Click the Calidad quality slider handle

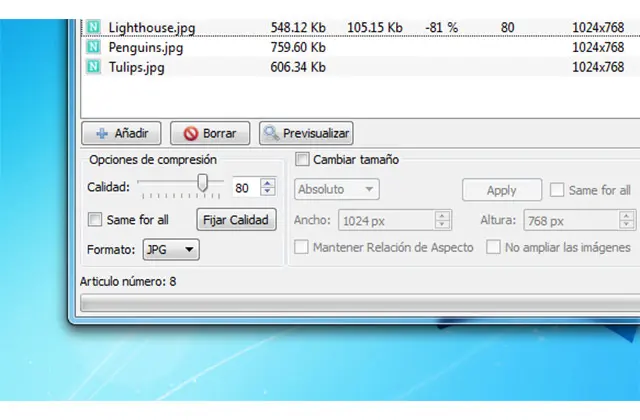(203, 183)
